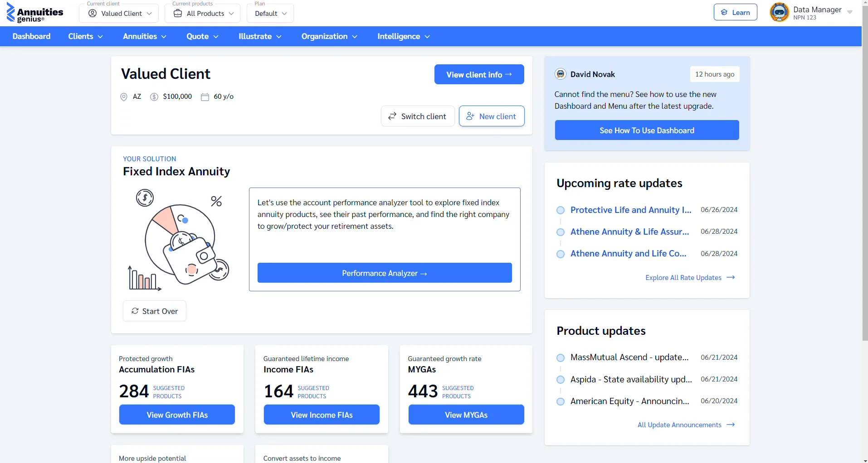Open the Quote navigation dropdown
The width and height of the screenshot is (868, 463).
click(x=202, y=36)
